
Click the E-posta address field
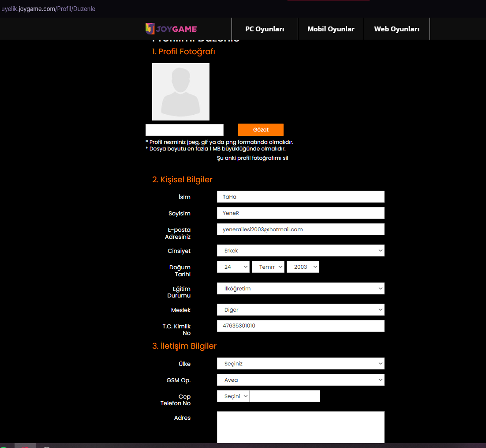(x=301, y=229)
